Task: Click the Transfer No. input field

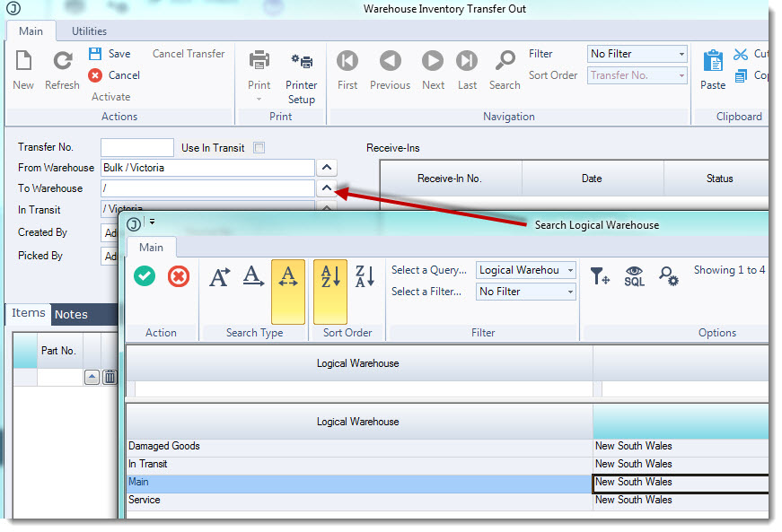Action: click(x=137, y=147)
